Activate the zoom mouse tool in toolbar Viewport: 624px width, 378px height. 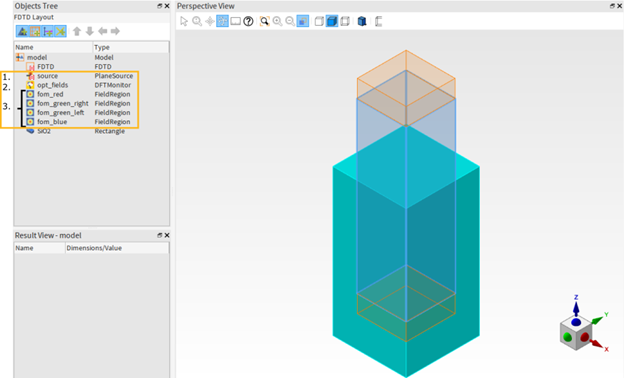197,21
